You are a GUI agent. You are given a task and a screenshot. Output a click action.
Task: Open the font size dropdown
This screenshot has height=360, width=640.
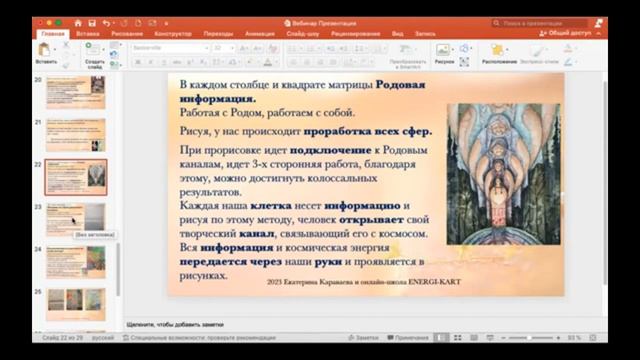point(232,48)
